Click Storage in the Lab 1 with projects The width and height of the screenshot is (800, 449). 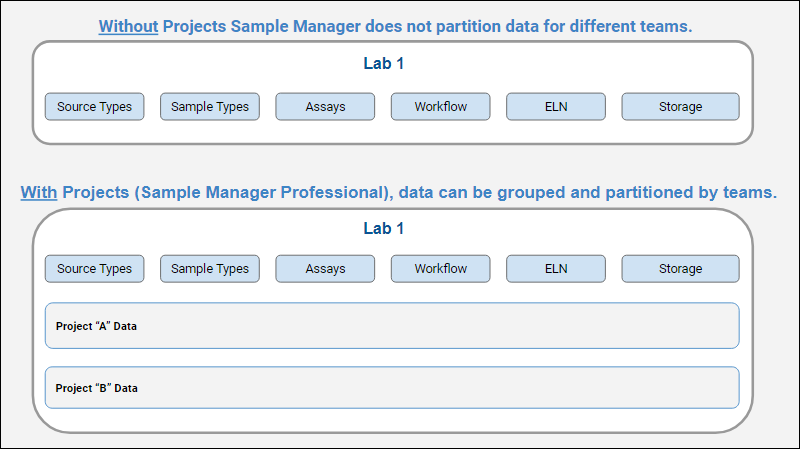(x=680, y=268)
